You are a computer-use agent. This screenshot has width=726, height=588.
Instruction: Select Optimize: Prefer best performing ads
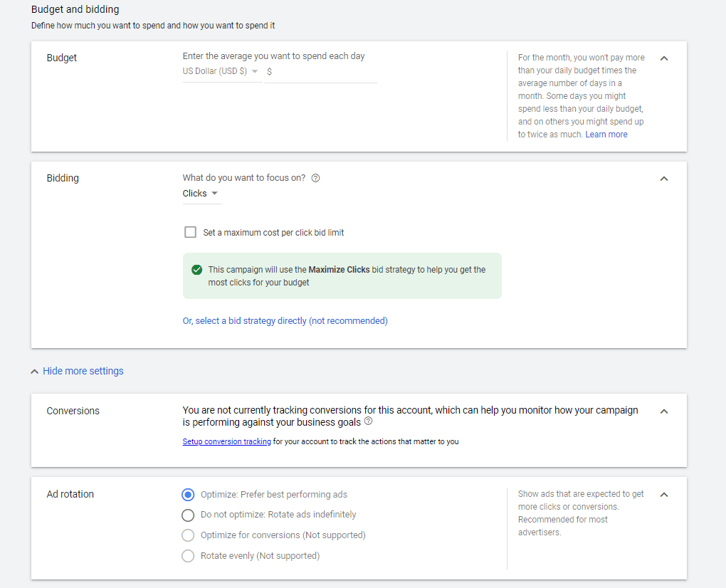[x=187, y=495]
